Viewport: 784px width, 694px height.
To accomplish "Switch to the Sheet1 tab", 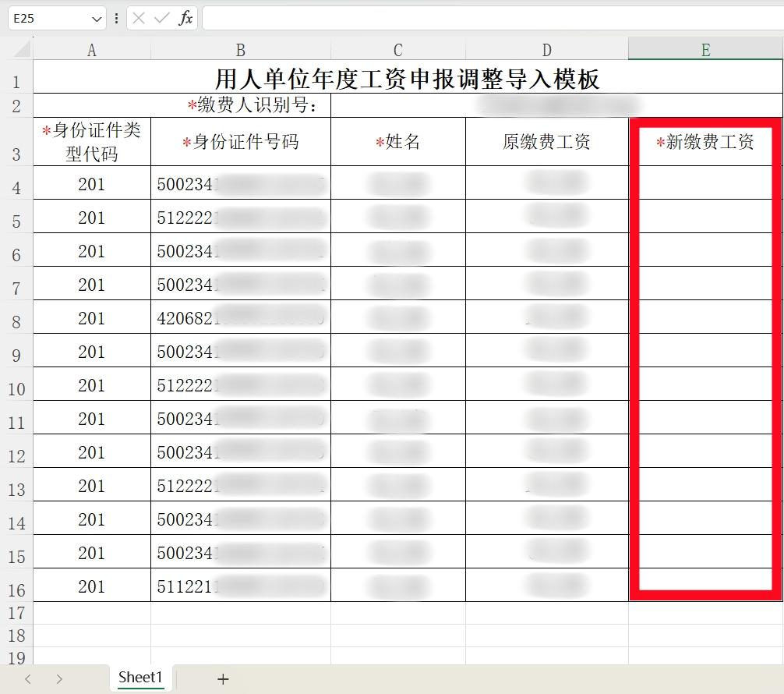I will coord(140,678).
